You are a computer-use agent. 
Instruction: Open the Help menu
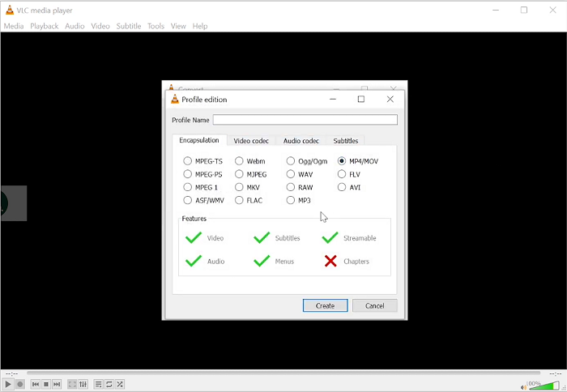point(199,26)
